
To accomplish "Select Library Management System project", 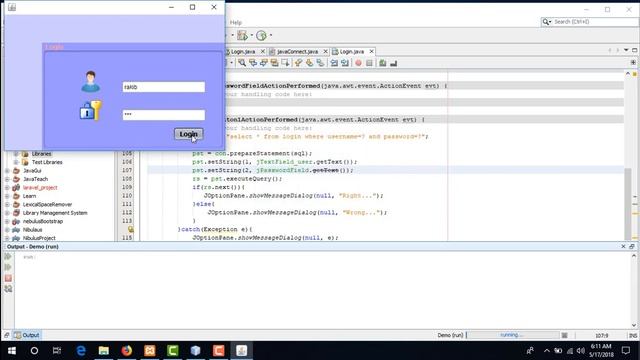I will 55,213.
